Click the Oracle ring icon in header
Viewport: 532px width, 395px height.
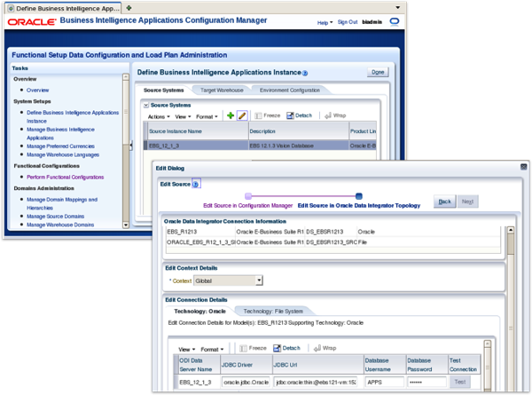pos(395,21)
